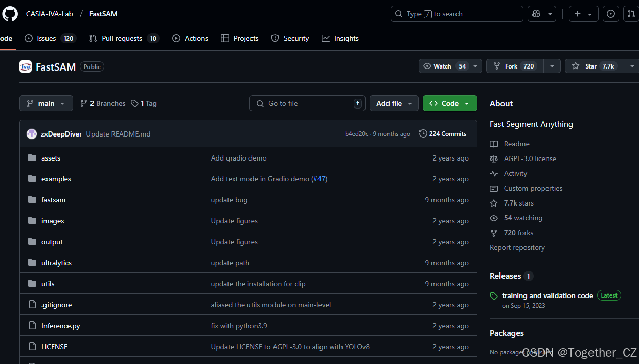Image resolution: width=639 pixels, height=364 pixels.
Task: Open commit hash b4ed20c
Action: coord(356,134)
